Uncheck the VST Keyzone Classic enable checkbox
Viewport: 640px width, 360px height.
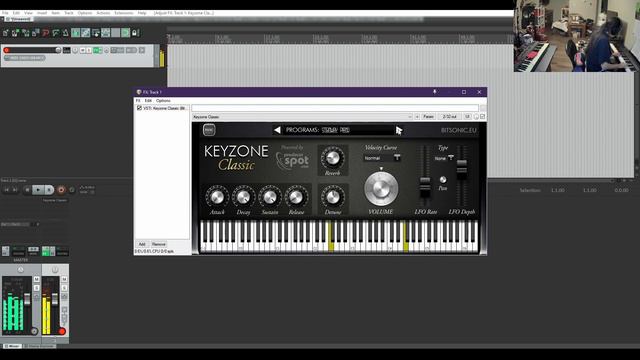[x=139, y=108]
